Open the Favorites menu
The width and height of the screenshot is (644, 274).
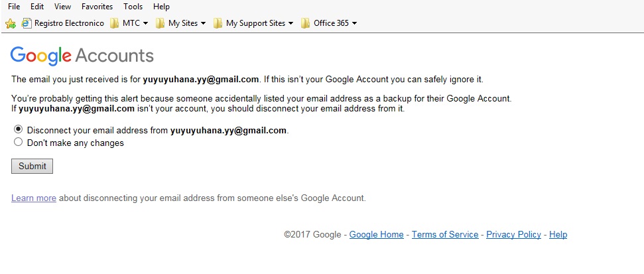pyautogui.click(x=97, y=7)
